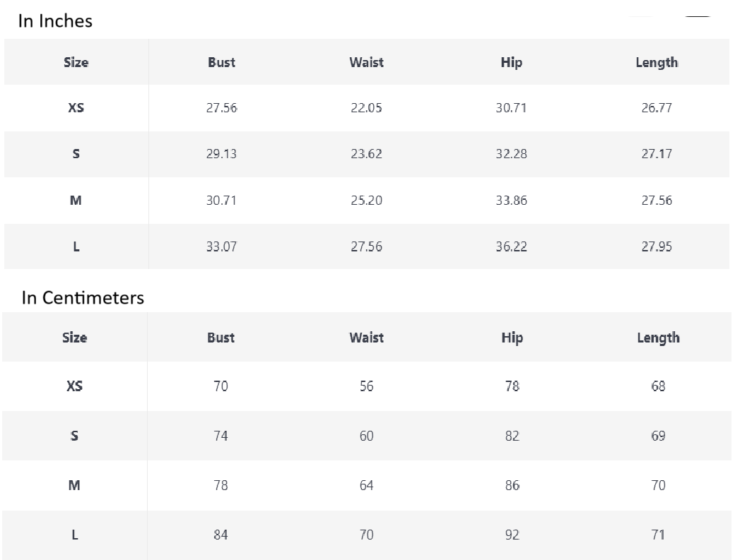Image resolution: width=740 pixels, height=560 pixels.
Task: Select the 84 bust value for size L
Action: click(x=221, y=535)
